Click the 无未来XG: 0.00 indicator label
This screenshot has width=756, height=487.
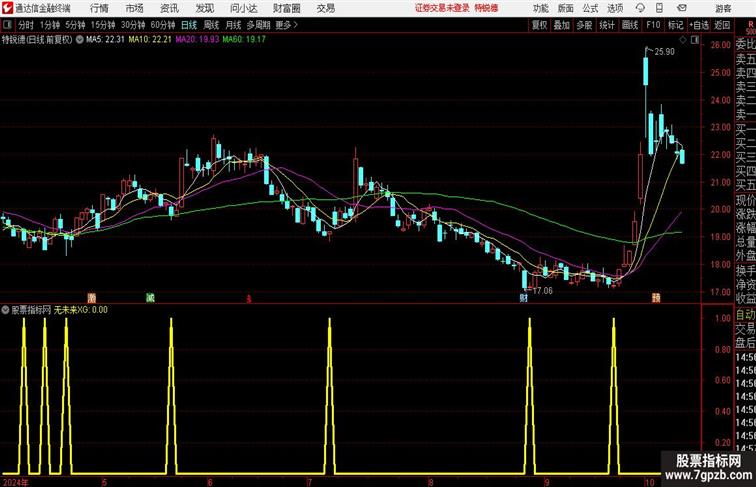[x=81, y=310]
